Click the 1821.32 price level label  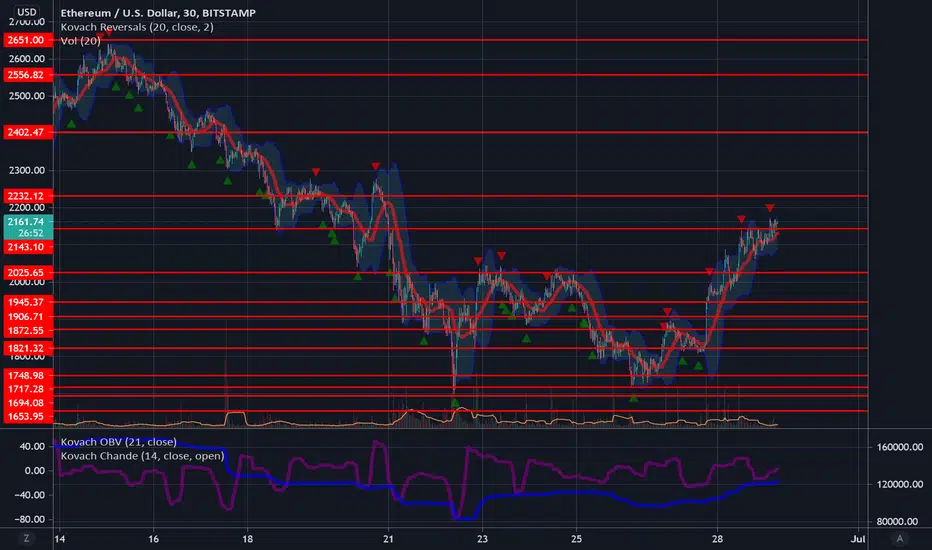28,348
